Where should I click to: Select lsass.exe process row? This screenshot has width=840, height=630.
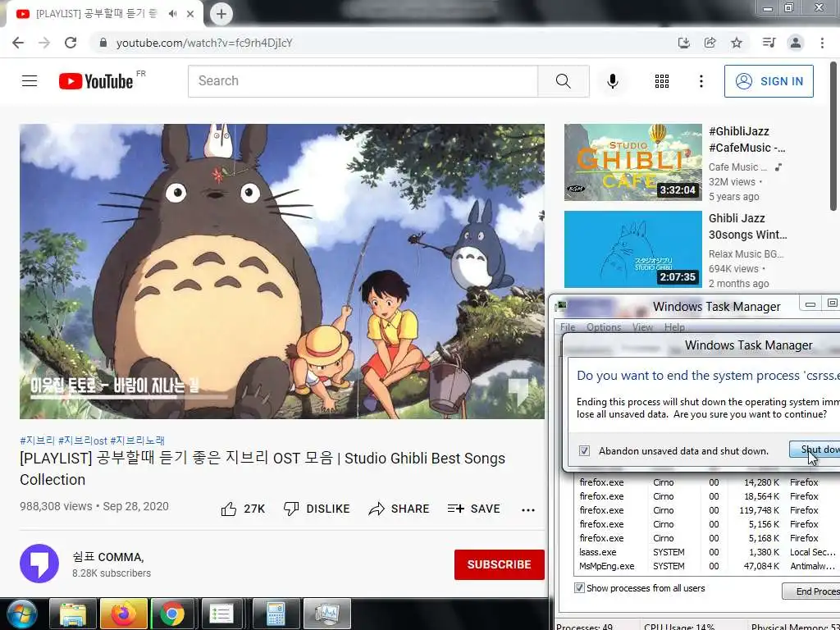pyautogui.click(x=708, y=552)
